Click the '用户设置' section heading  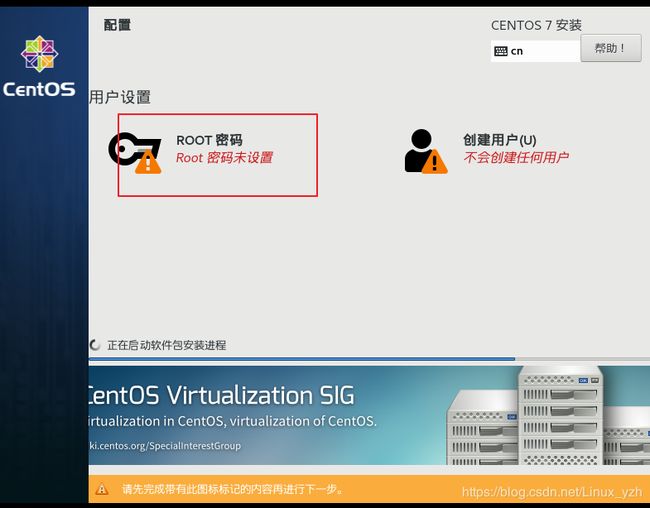coord(120,97)
